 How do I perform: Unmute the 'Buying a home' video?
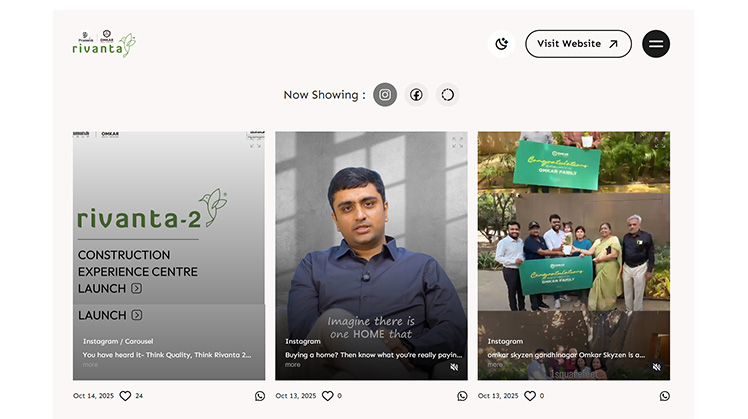tap(454, 367)
